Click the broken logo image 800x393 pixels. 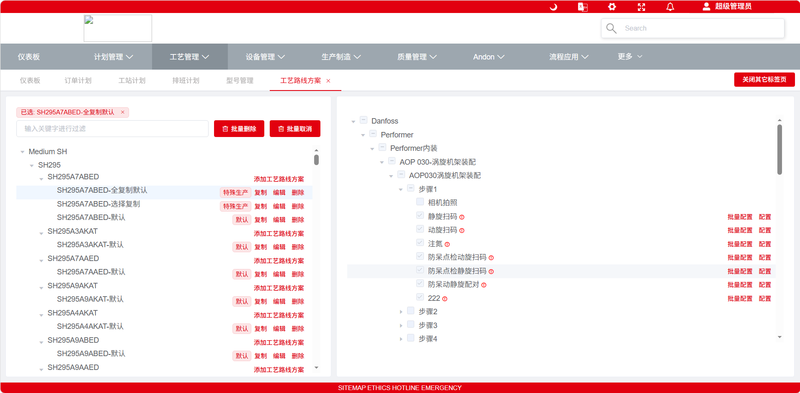[118, 28]
